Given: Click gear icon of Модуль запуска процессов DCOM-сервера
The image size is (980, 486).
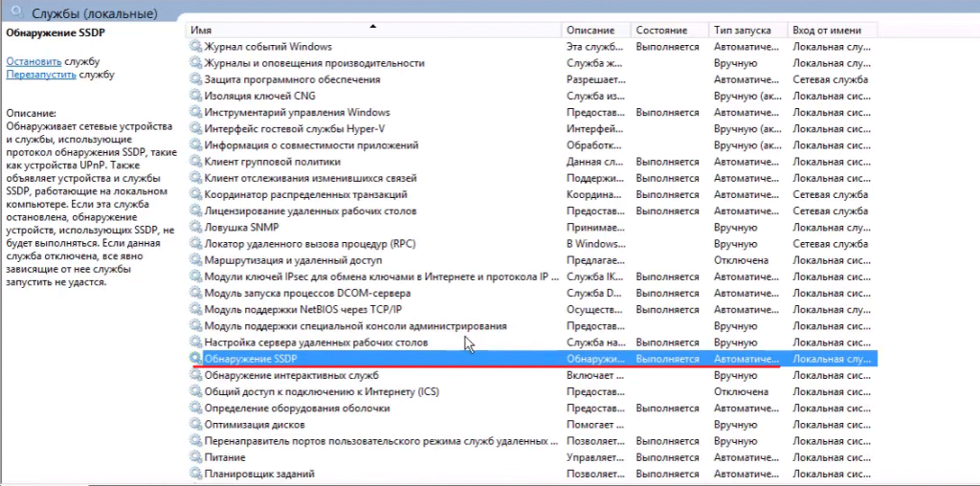Looking at the screenshot, I should (x=195, y=293).
